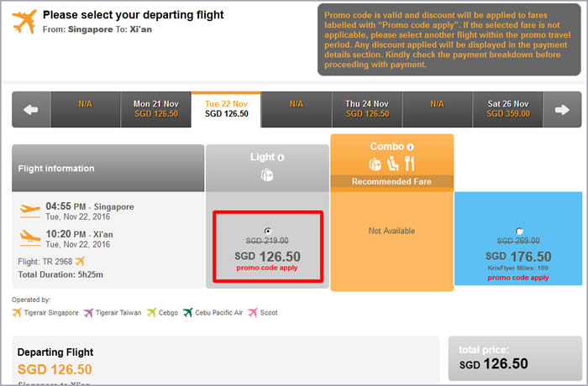Click flight number TR 2968 plane icon
The height and width of the screenshot is (386, 588).
(x=80, y=261)
